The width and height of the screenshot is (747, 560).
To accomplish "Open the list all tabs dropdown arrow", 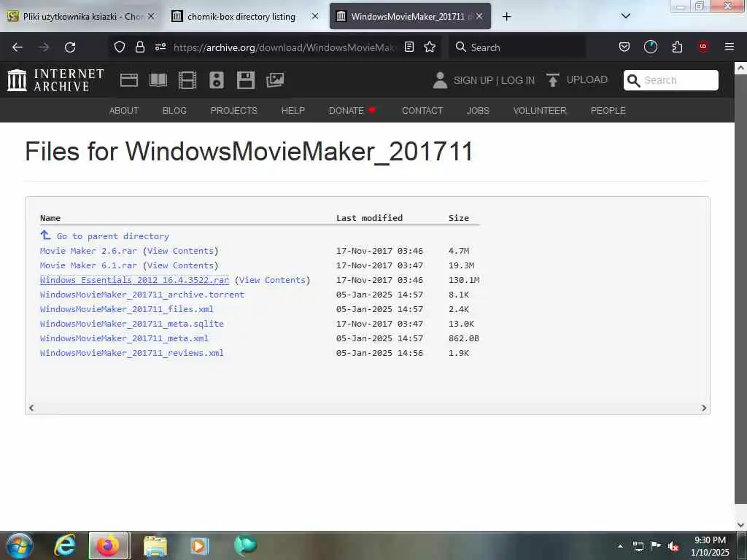I will click(x=626, y=16).
